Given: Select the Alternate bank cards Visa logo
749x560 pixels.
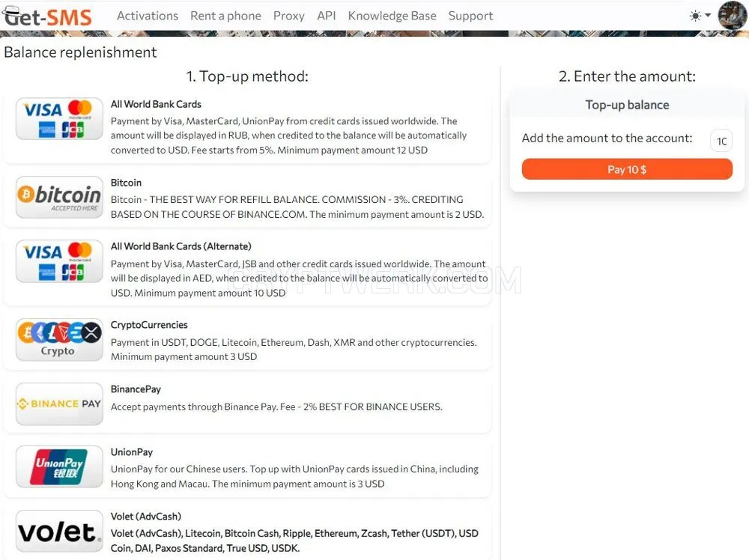Looking at the screenshot, I should tap(59, 261).
